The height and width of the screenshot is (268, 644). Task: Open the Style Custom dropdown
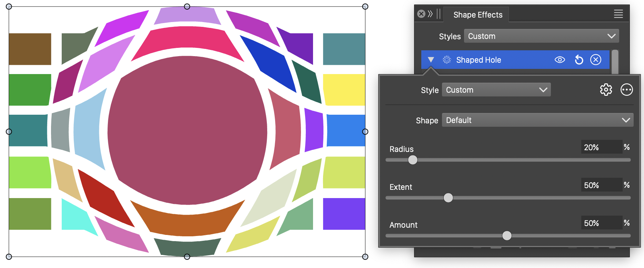coord(496,90)
